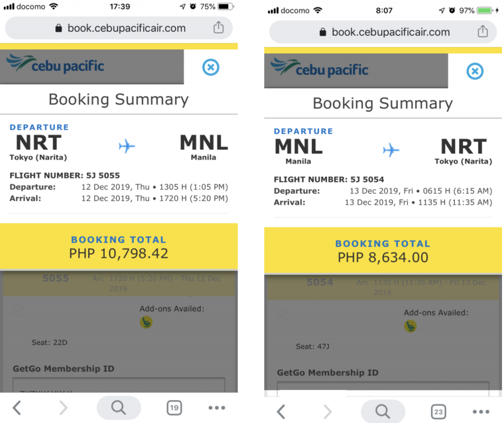Open more options menu in left browser
This screenshot has width=504, height=423.
coord(217,408)
